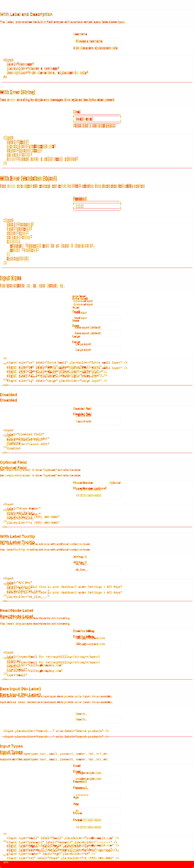
Task: Click the info icon beside API Key
Action: 86,557
